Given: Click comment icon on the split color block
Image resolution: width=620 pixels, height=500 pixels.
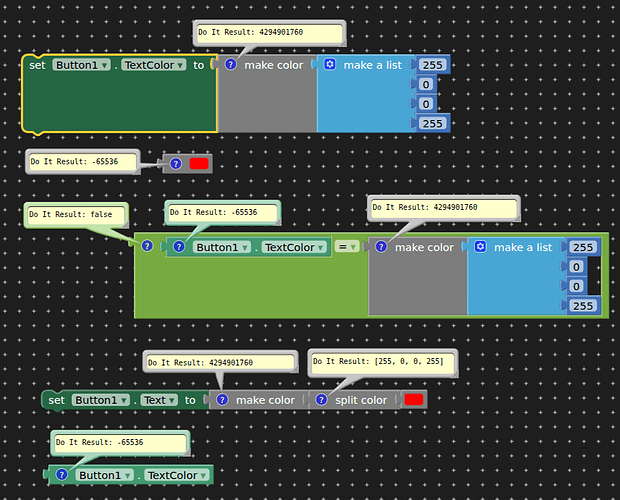Looking at the screenshot, I should pyautogui.click(x=321, y=400).
